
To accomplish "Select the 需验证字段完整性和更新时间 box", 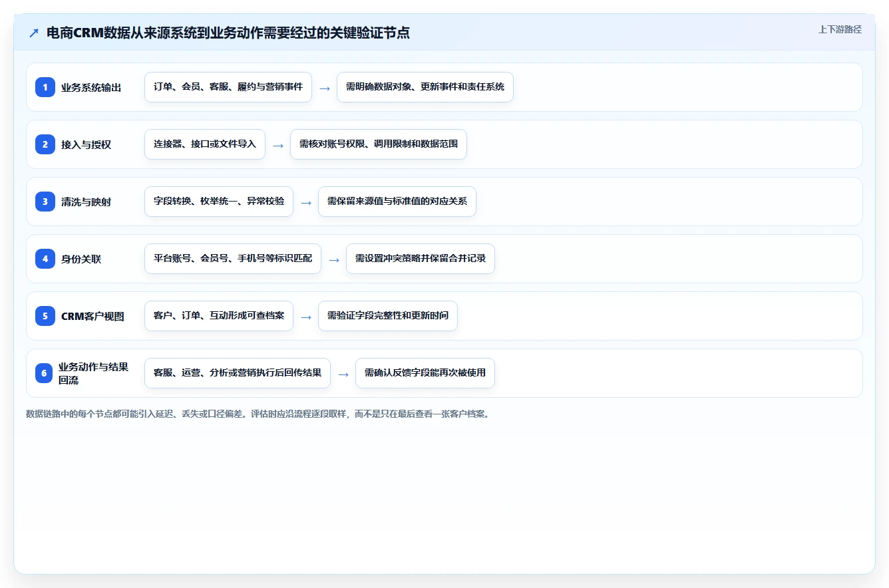I will click(388, 316).
